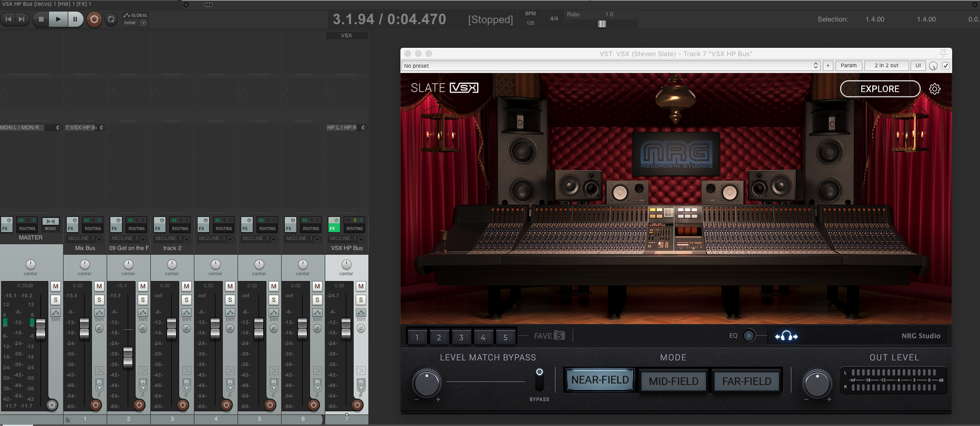
Task: Click folder icon on mixer track 1
Action: pos(68,419)
